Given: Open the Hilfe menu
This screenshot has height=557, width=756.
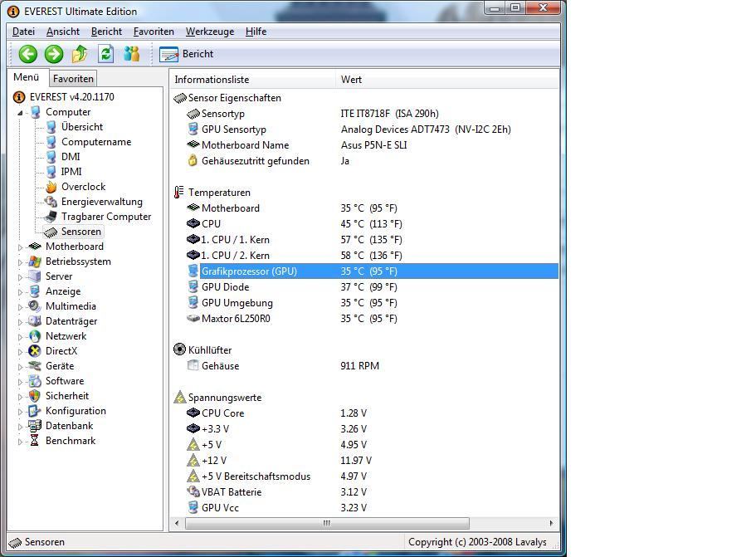Looking at the screenshot, I should (x=256, y=32).
